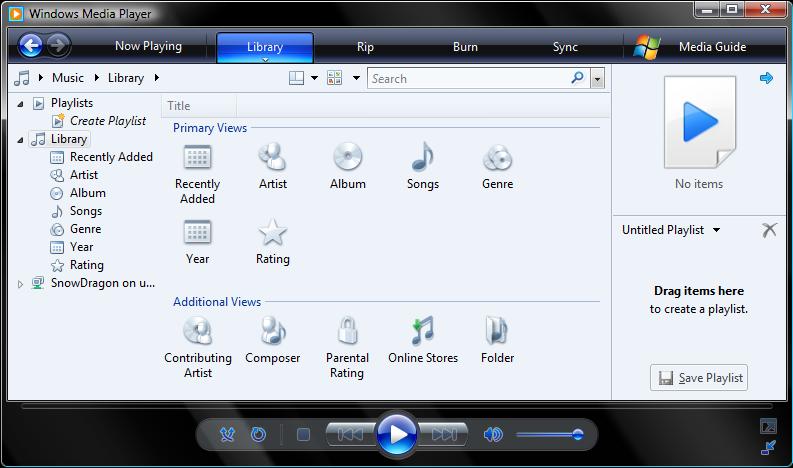
Task: Select Rating in the library tree
Action: 86,265
